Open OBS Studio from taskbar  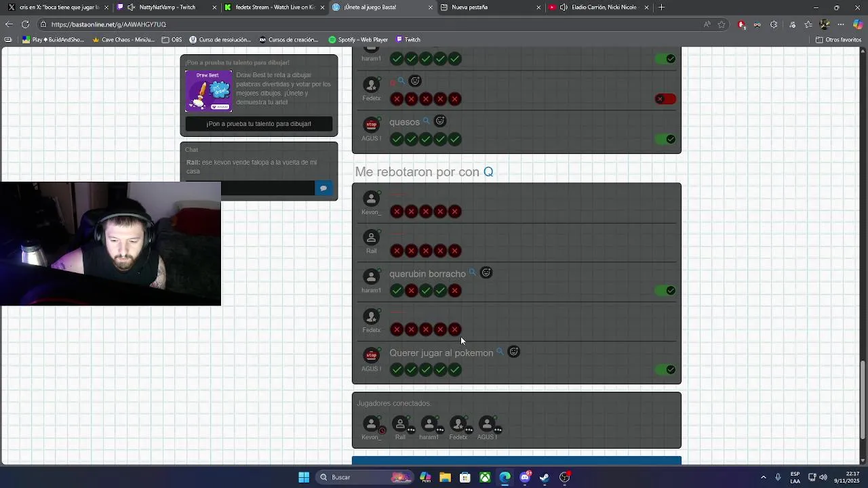tap(565, 477)
